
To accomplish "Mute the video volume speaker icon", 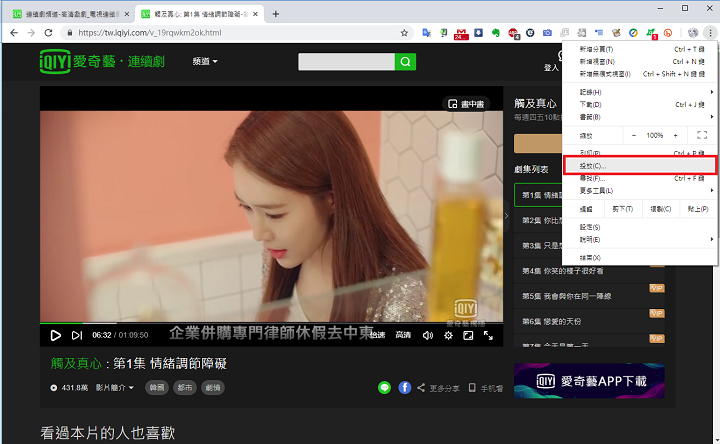I will 428,335.
